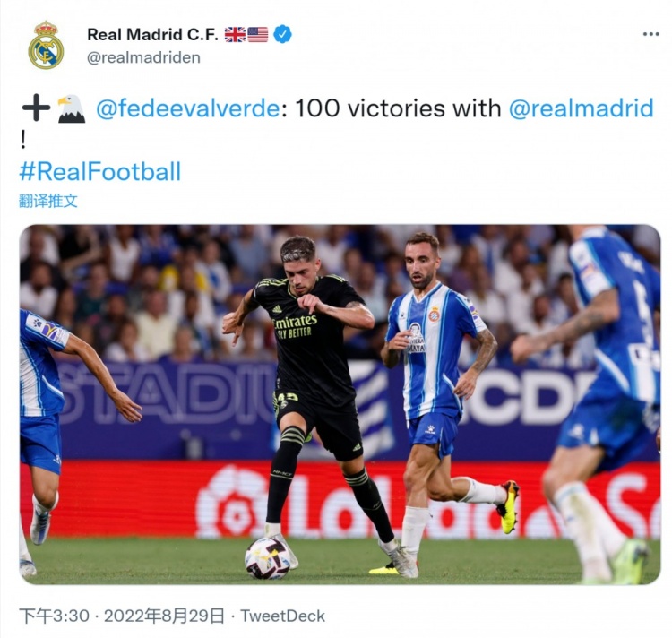The height and width of the screenshot is (638, 672).
Task: Open the @realmadrid mention link
Action: point(582,108)
